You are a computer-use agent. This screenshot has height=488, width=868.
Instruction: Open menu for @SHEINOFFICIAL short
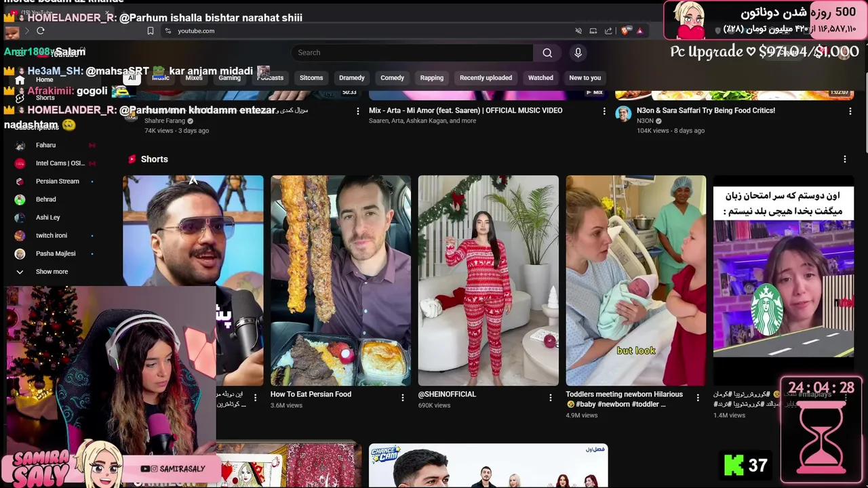coord(550,398)
